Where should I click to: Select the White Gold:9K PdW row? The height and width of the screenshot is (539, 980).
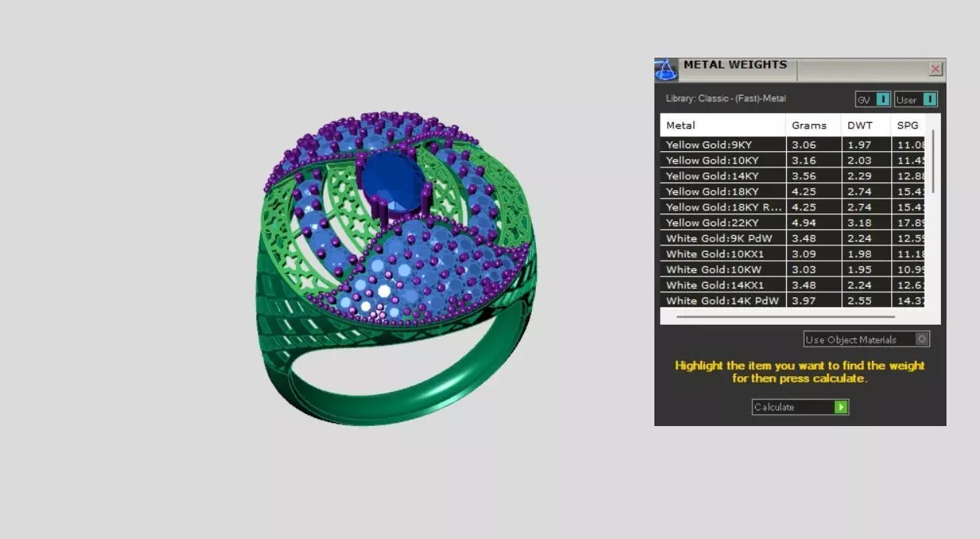(792, 238)
